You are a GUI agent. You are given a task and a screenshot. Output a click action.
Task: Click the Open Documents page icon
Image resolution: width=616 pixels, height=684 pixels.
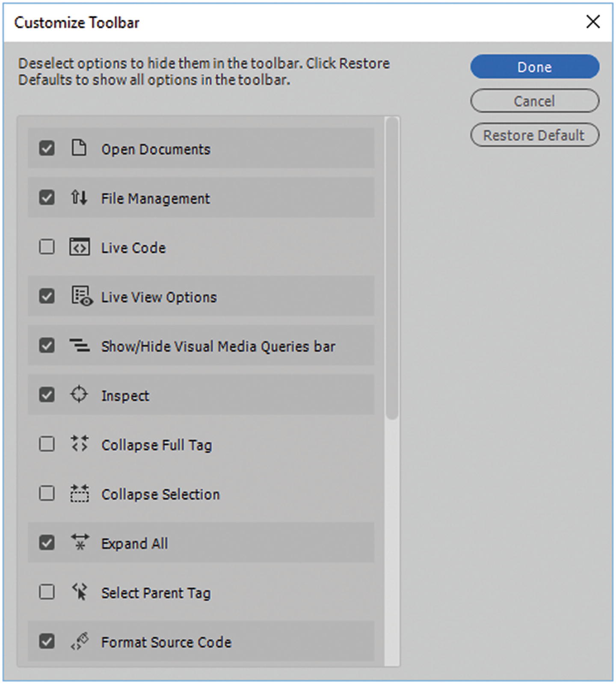pos(79,148)
